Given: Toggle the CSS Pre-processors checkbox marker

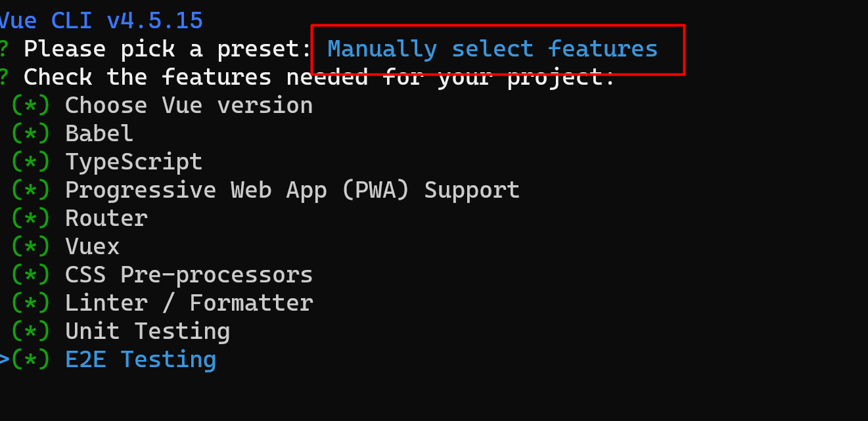Looking at the screenshot, I should coord(31,275).
